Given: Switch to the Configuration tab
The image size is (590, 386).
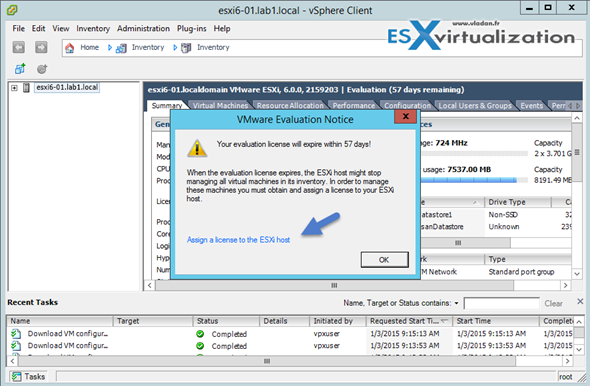Looking at the screenshot, I should coord(408,106).
